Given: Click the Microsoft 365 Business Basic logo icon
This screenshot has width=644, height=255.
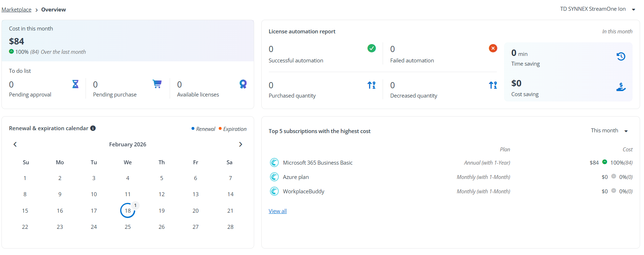Looking at the screenshot, I should 274,162.
